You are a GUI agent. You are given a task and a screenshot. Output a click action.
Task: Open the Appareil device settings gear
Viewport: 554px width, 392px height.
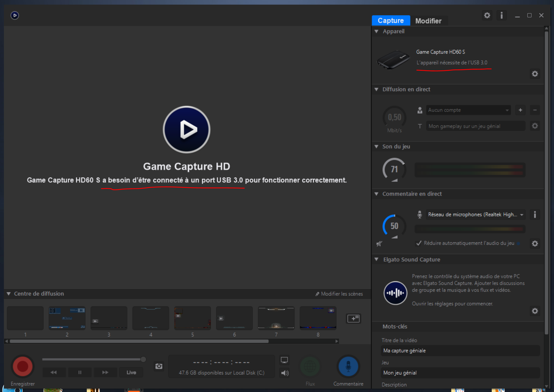pyautogui.click(x=535, y=74)
